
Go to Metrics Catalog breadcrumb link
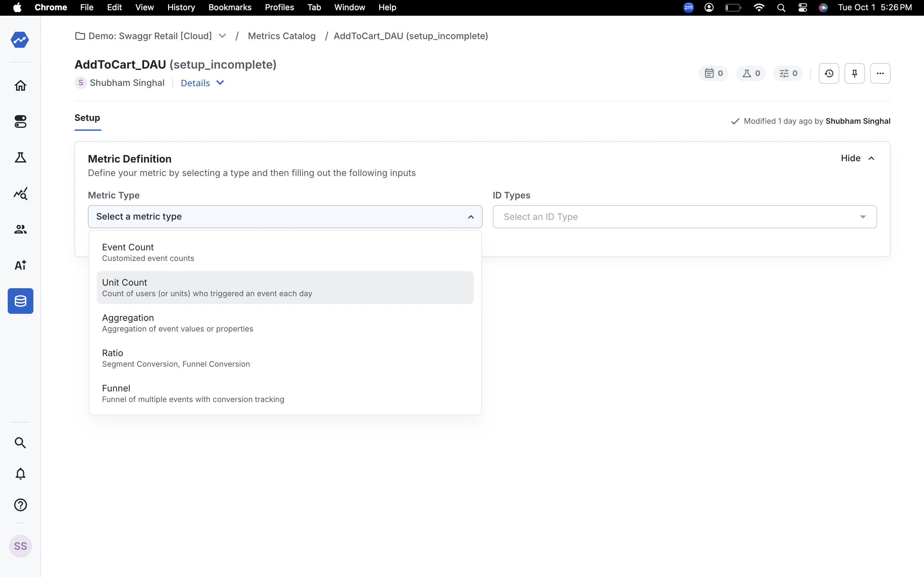[281, 36]
